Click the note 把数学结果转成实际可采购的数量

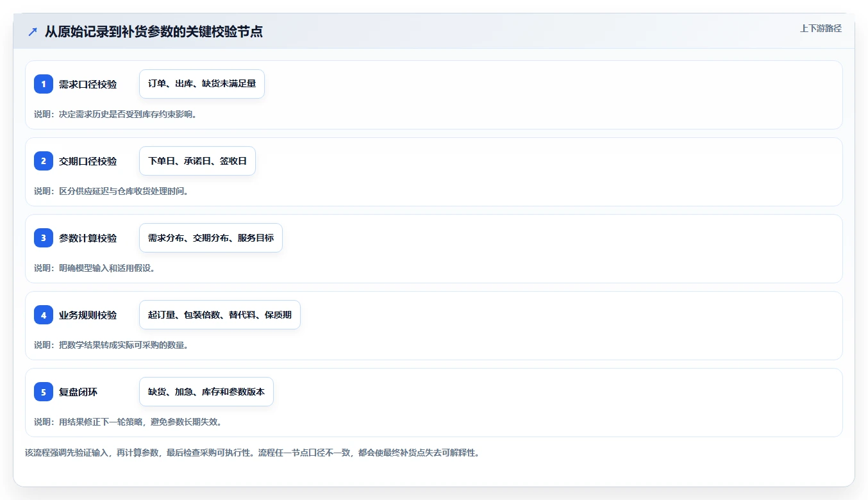(111, 345)
